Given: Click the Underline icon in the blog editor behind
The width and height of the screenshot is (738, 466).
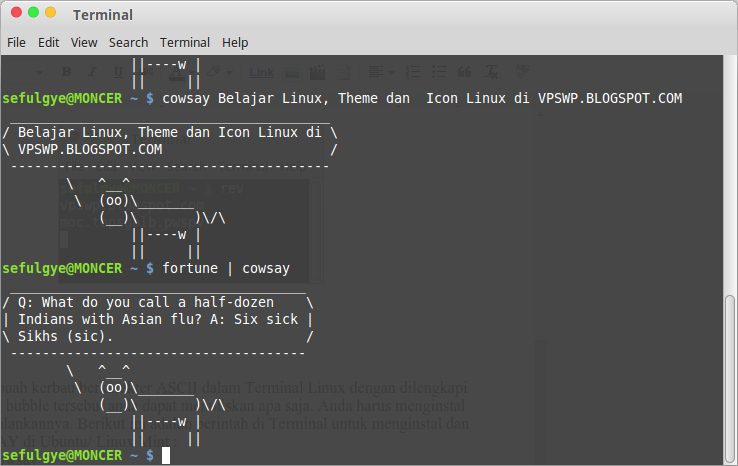Looking at the screenshot, I should (x=118, y=72).
